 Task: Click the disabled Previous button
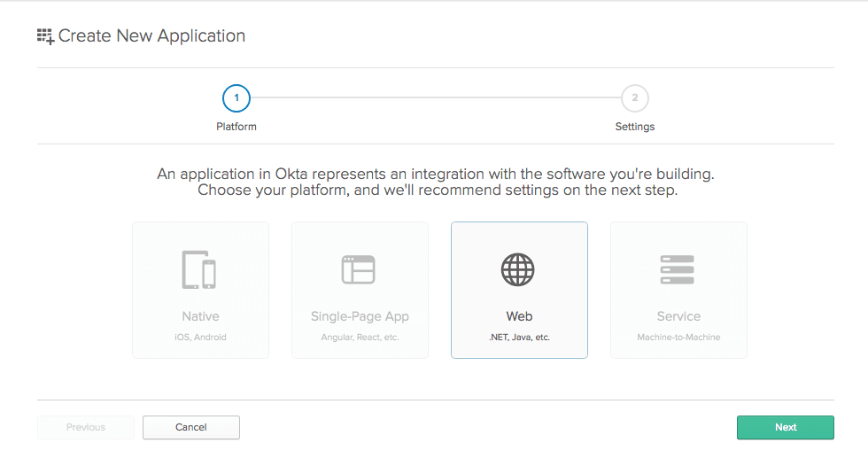(x=86, y=427)
